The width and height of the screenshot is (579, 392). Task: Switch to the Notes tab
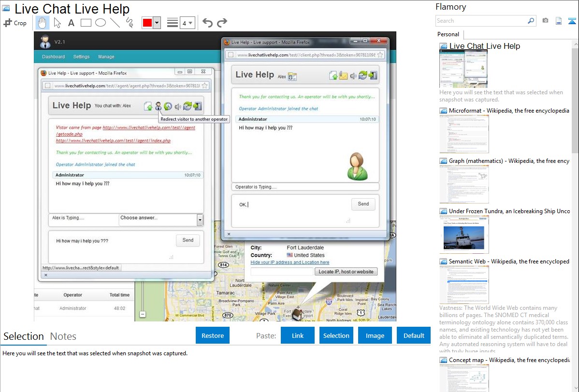tap(63, 336)
